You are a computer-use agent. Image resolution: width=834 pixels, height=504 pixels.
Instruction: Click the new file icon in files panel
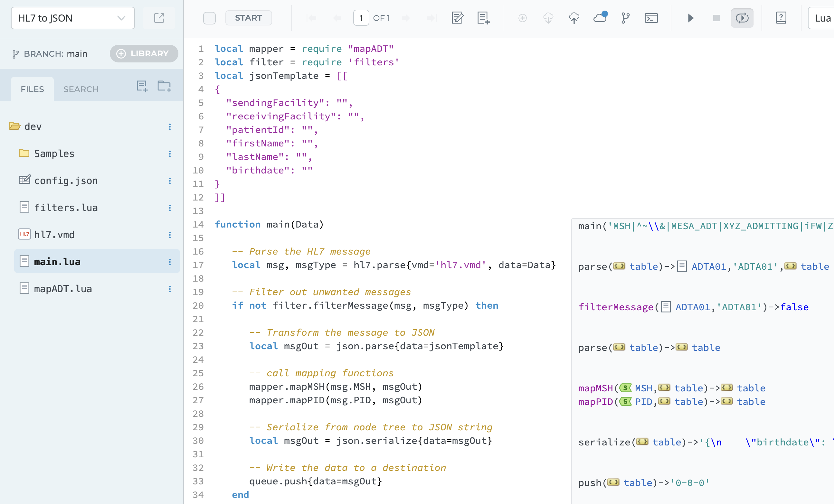pos(142,86)
